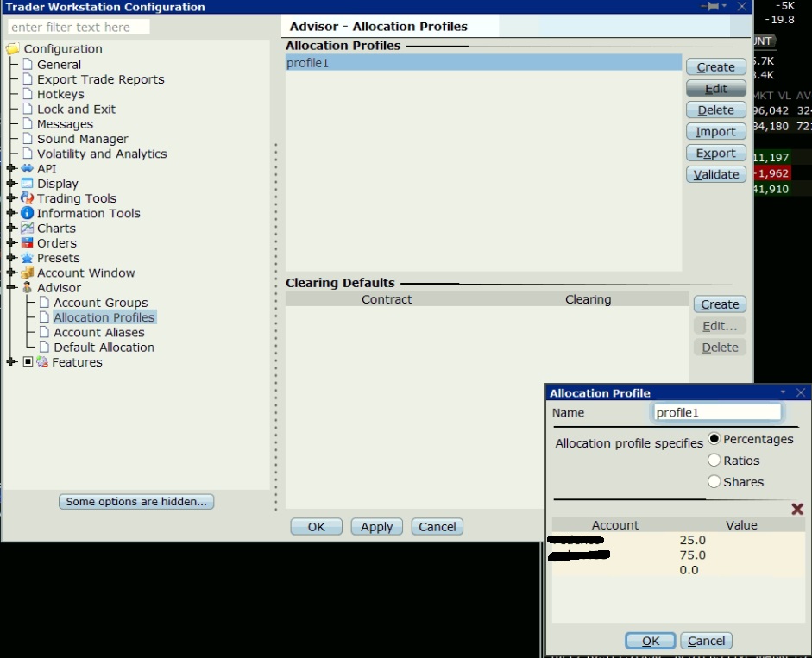Viewport: 812px width, 658px height.
Task: Click the Apply button
Action: [x=376, y=527]
